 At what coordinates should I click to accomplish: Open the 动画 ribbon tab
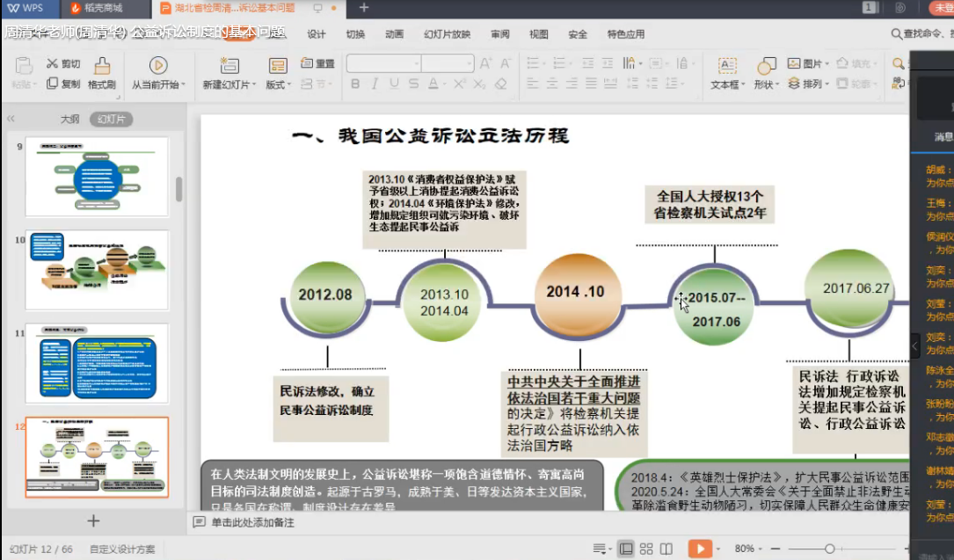coord(395,34)
